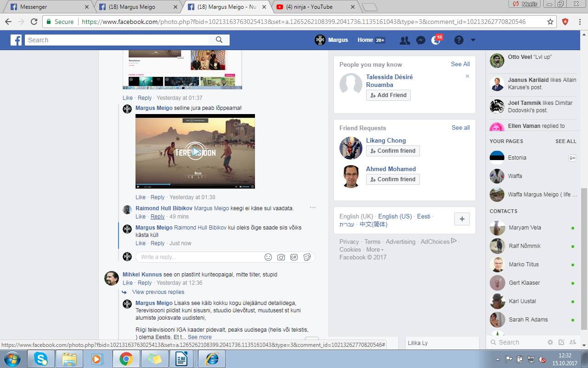Open the Chrome menu dots

[x=580, y=22]
